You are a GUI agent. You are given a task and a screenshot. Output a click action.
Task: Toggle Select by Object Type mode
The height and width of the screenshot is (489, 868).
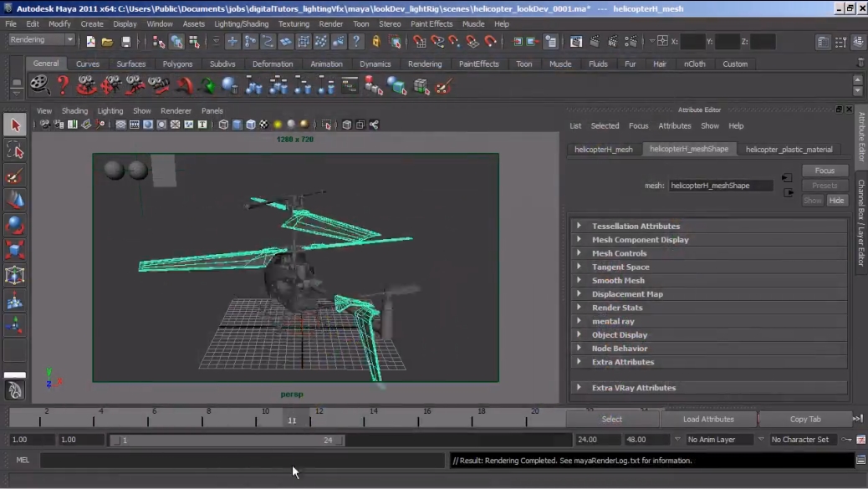pyautogui.click(x=176, y=42)
